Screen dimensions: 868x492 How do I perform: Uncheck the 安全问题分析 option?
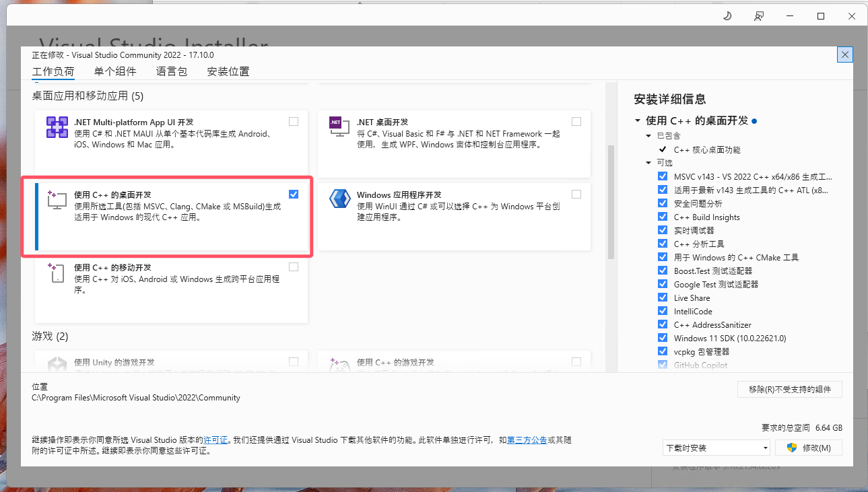pyautogui.click(x=663, y=203)
